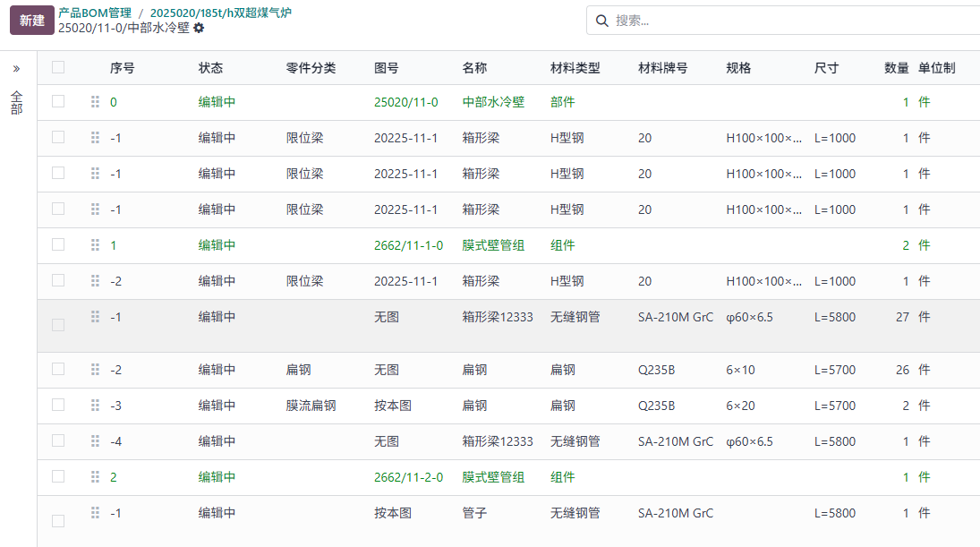Open the 2025020/185t/h双超煤气炉 breadcrumb link
This screenshot has height=547, width=980.
(x=220, y=13)
